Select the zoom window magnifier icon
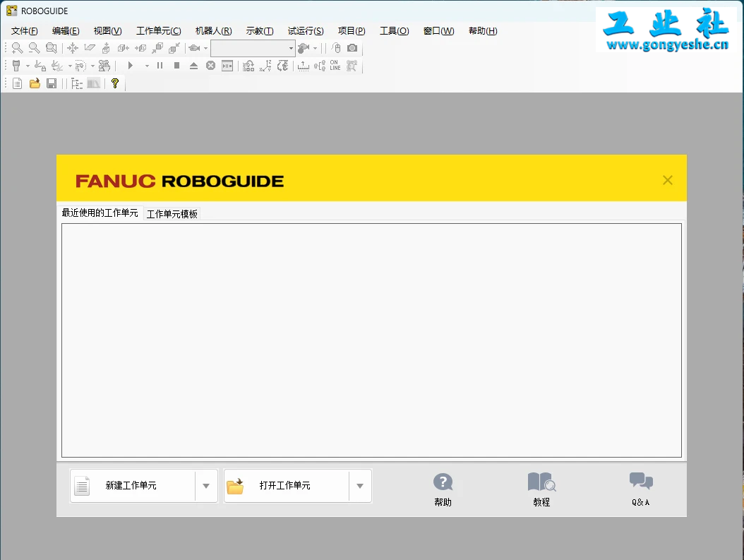The height and width of the screenshot is (560, 744). [x=52, y=48]
